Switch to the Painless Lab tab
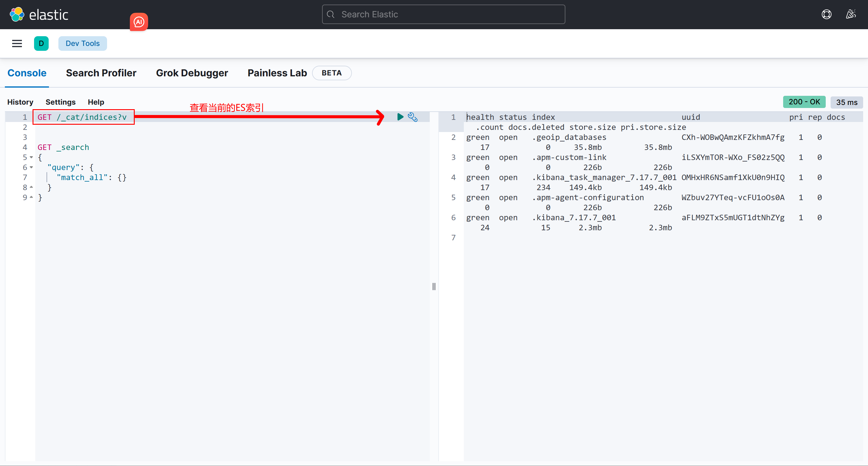This screenshot has width=868, height=466. (277, 73)
